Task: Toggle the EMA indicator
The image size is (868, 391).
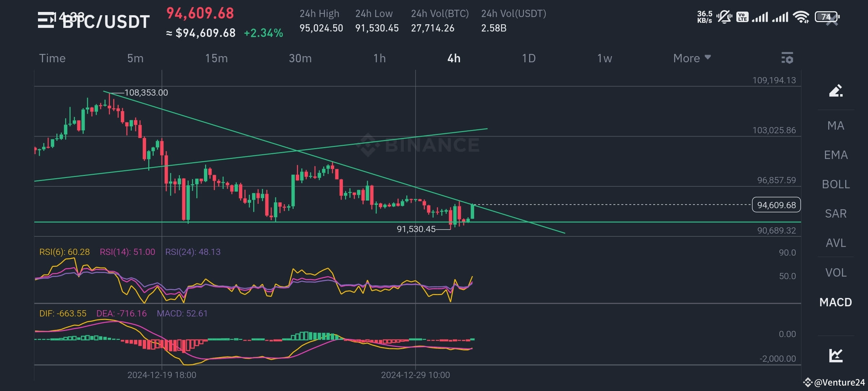Action: coord(836,155)
